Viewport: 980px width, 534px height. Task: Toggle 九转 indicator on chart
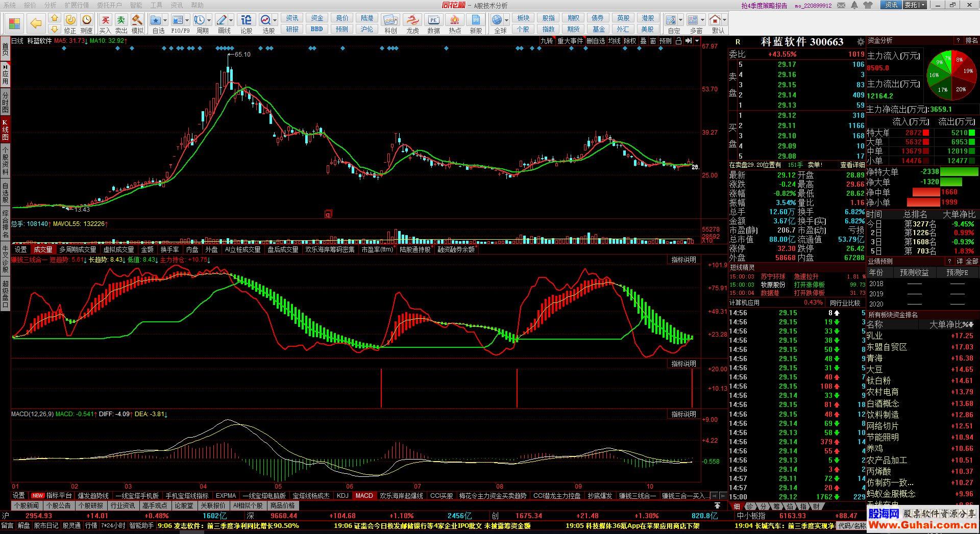tap(547, 41)
